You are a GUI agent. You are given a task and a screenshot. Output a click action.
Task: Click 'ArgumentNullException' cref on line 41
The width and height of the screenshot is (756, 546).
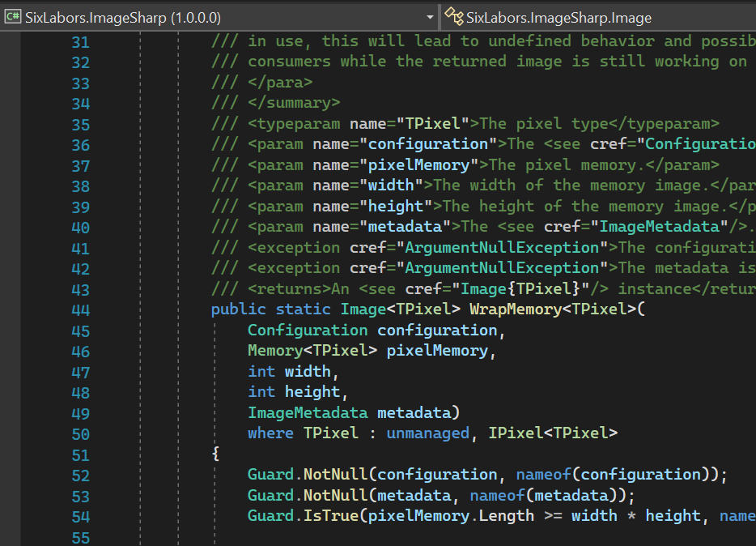pos(502,248)
